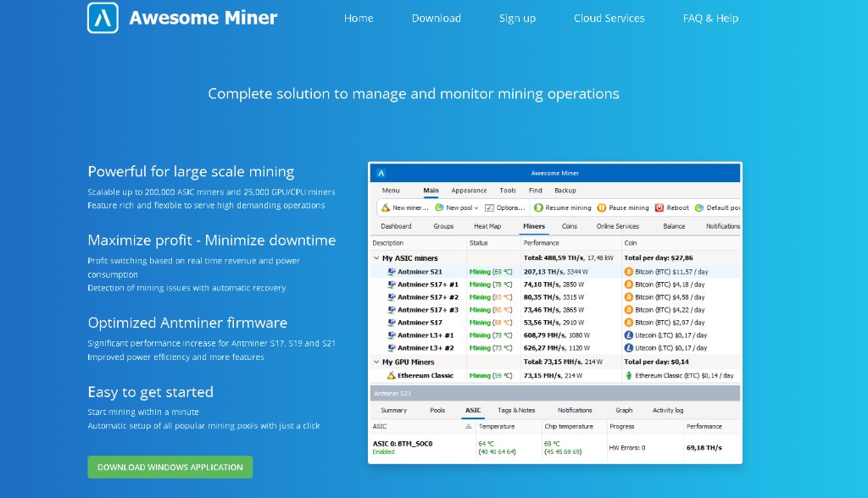
Task: Collapse the My ASIC miners group
Action: tap(376, 257)
